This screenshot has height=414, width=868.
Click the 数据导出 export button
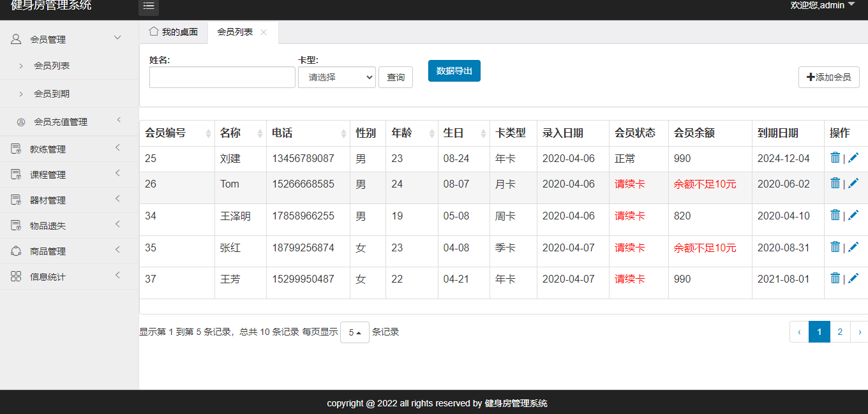coord(454,71)
